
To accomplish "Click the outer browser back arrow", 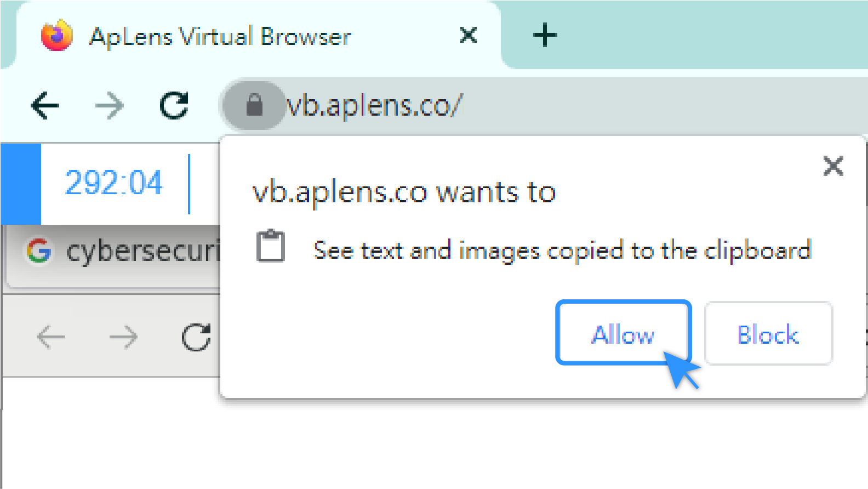I will click(x=45, y=105).
